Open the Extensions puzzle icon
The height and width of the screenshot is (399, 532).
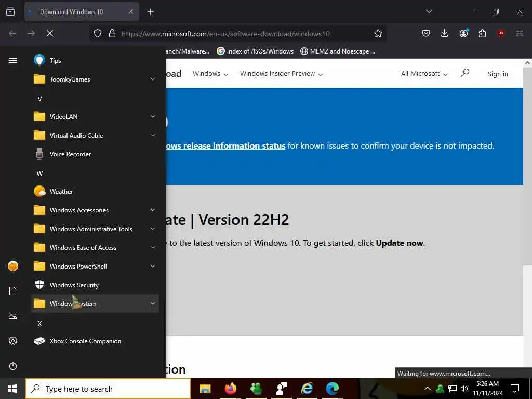(482, 33)
